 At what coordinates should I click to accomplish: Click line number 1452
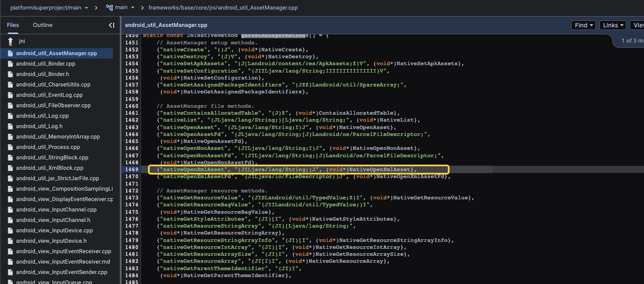131,50
